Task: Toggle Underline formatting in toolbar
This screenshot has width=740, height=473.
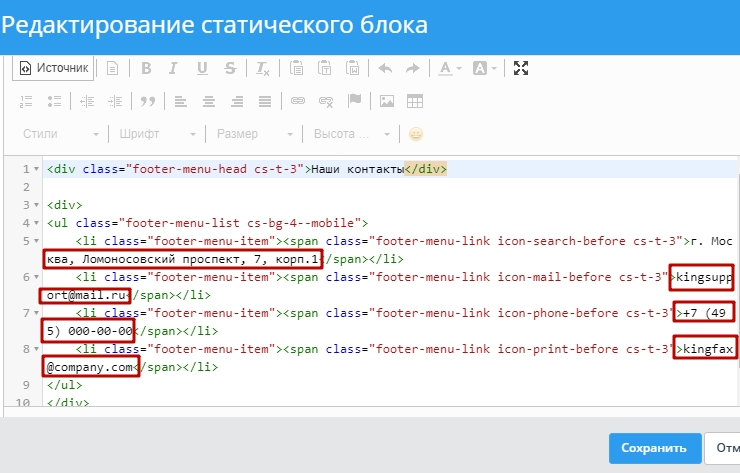Action: [203, 69]
